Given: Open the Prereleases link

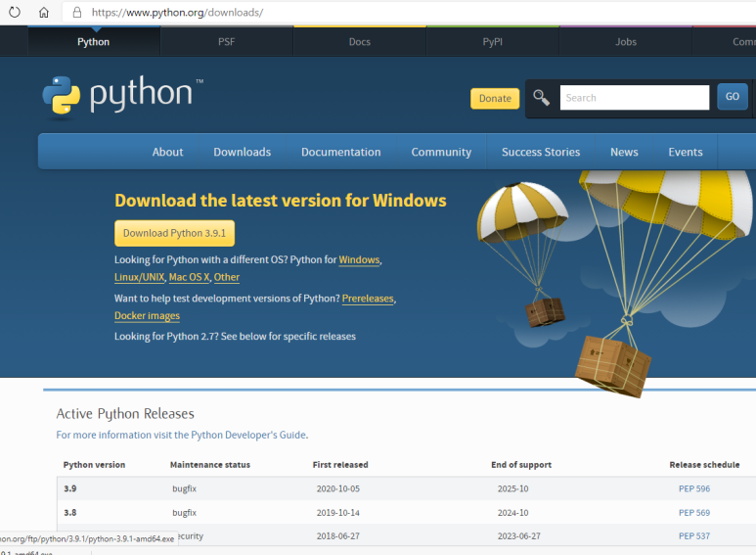Looking at the screenshot, I should click(x=368, y=299).
